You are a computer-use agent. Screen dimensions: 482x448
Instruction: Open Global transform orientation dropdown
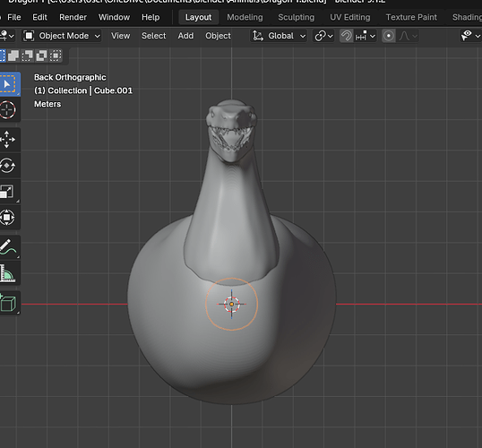coord(279,36)
